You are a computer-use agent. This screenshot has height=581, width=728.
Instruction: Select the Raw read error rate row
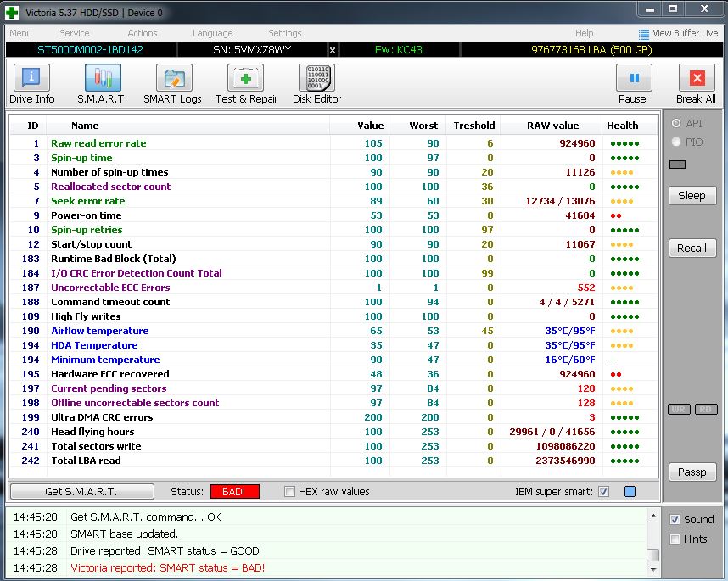tap(333, 143)
